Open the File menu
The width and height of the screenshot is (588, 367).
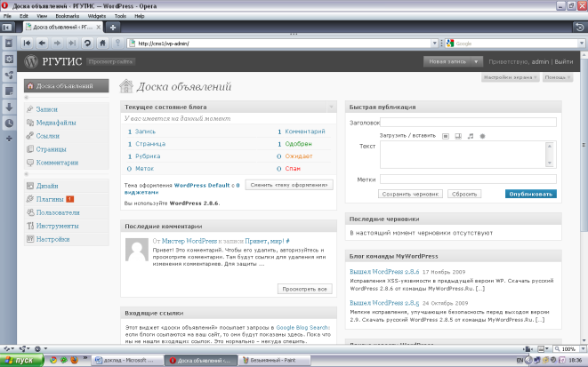tap(7, 16)
